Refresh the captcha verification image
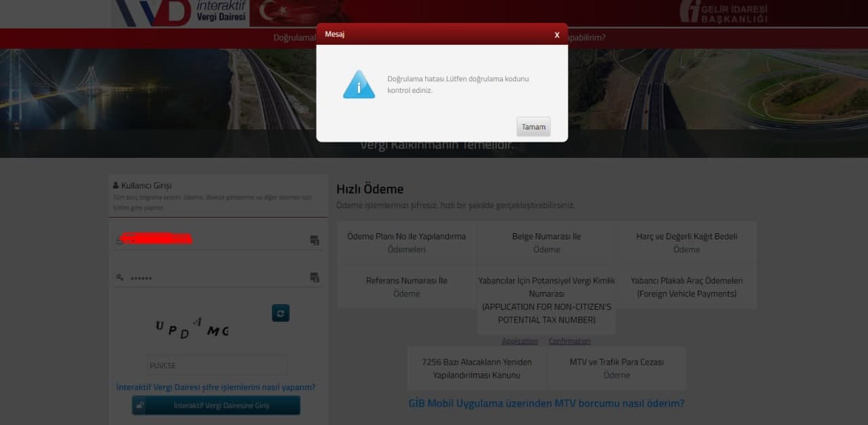The image size is (868, 425). [281, 312]
